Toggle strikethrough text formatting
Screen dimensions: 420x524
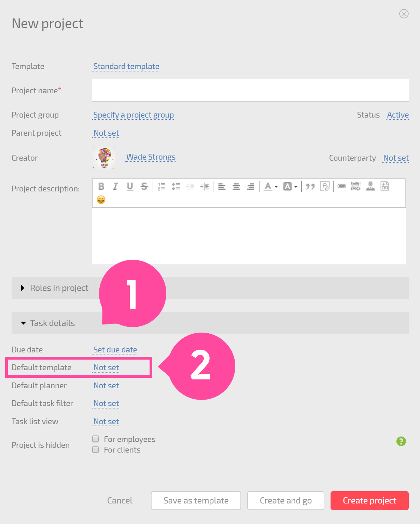click(144, 186)
